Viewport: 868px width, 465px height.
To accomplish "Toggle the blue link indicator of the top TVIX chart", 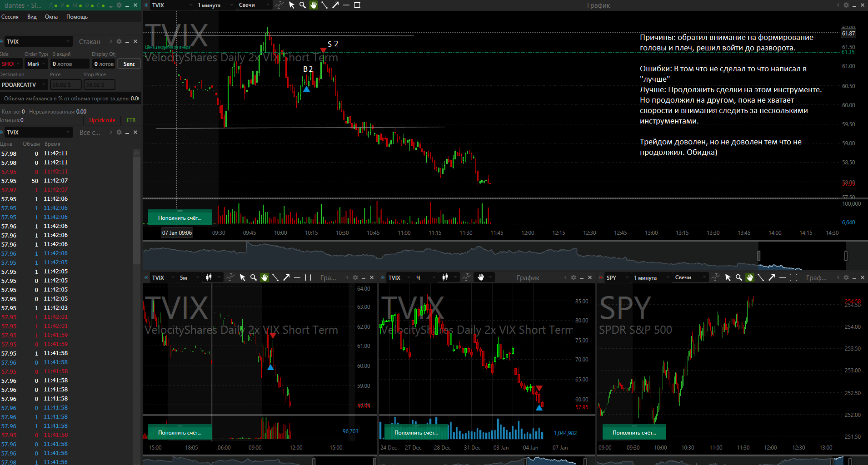I will [x=146, y=5].
